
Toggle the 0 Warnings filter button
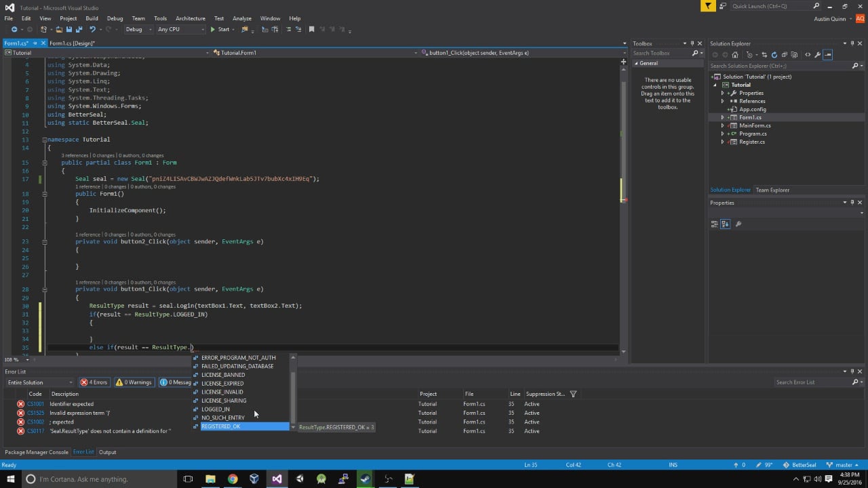click(134, 382)
